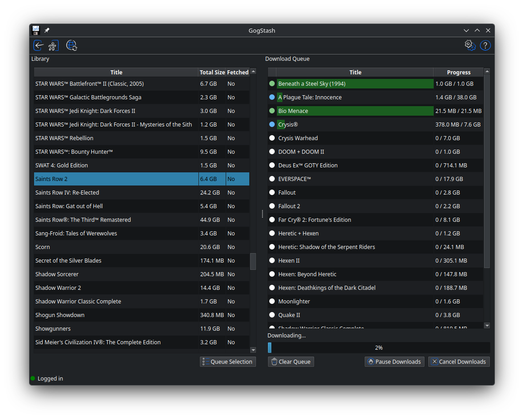Image resolution: width=524 pixels, height=420 pixels.
Task: Click the 1.4 GB / 38.0 GB progress cell
Action: (x=459, y=97)
